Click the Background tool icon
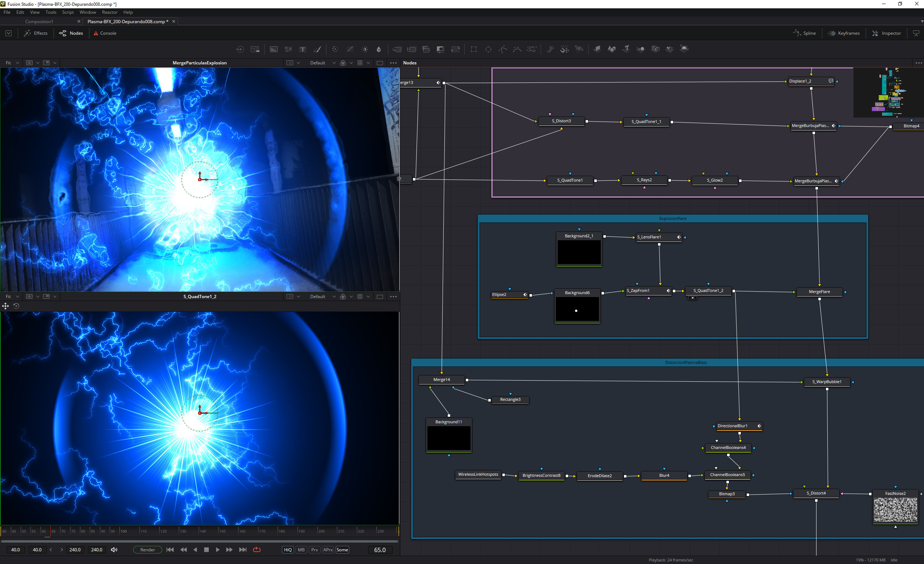The image size is (924, 564). coord(274,49)
